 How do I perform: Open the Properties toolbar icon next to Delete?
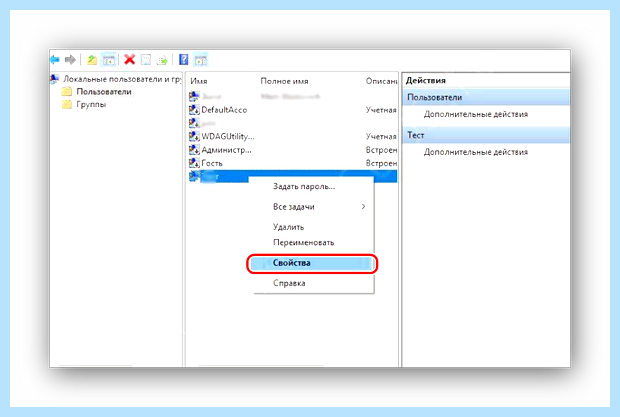point(146,60)
